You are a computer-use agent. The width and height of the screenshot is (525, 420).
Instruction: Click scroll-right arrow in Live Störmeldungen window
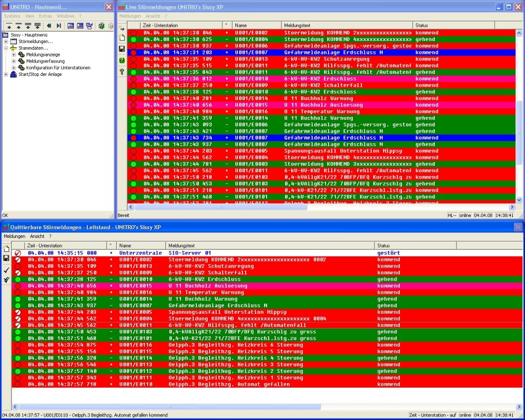512,207
